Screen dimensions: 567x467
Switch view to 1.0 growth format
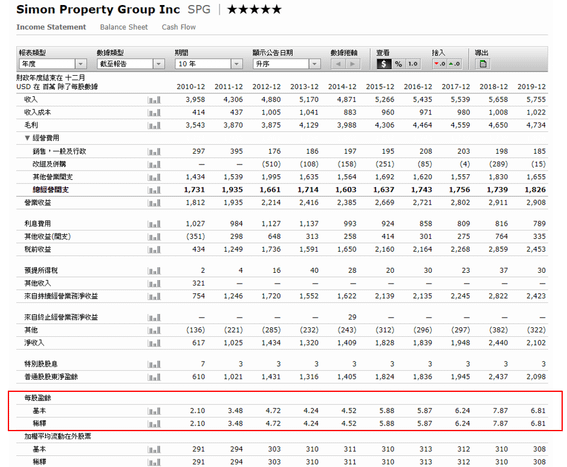point(413,64)
